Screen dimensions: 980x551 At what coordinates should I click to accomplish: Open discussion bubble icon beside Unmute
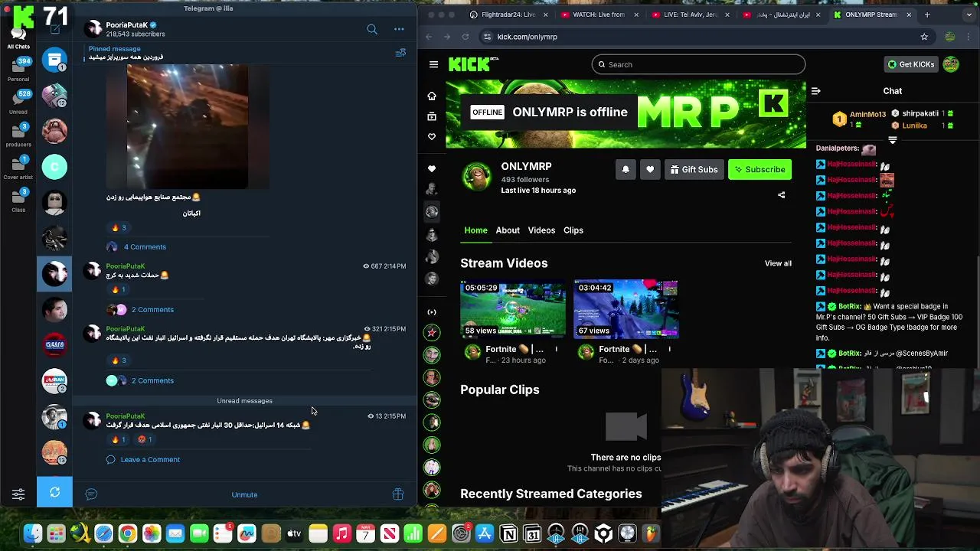coord(91,494)
